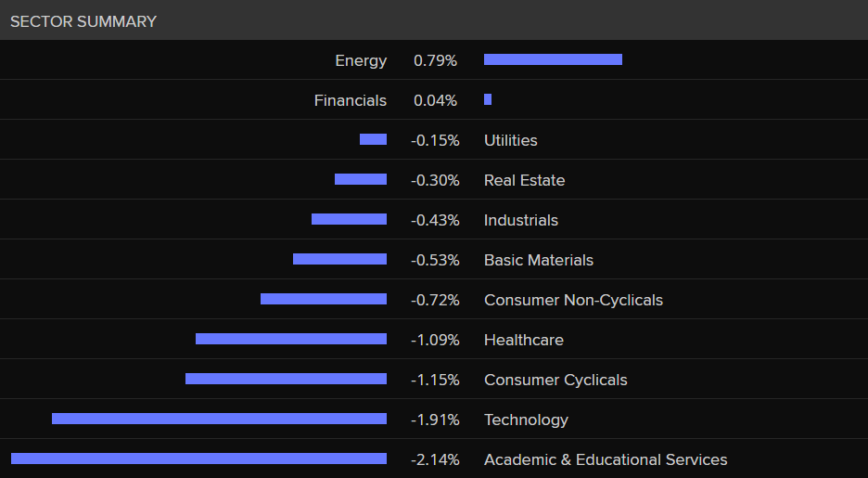Open the Consumer Cyclicals sector
This screenshot has height=478, width=868.
[x=555, y=380]
